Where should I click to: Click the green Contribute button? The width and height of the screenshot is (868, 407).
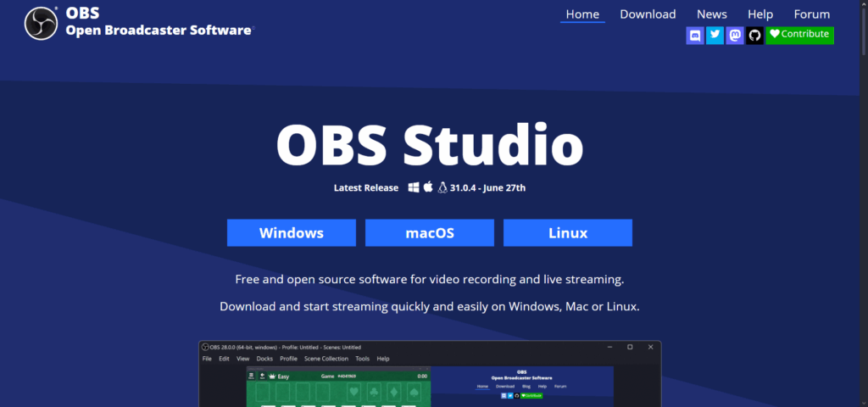[800, 36]
